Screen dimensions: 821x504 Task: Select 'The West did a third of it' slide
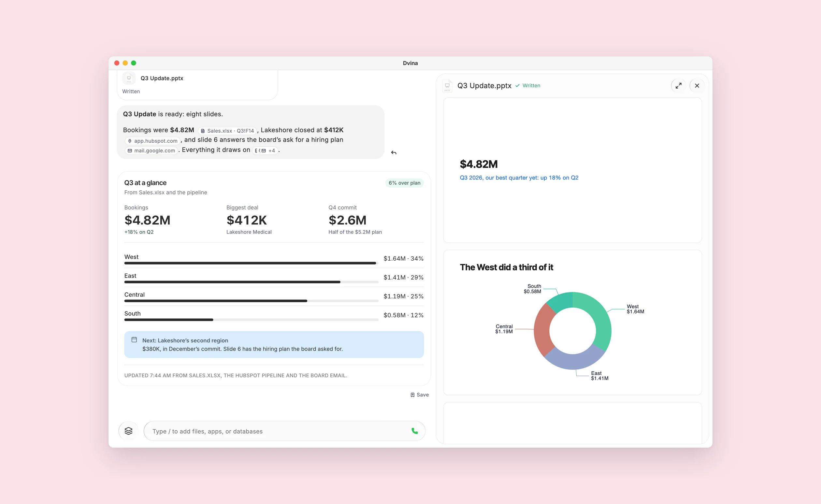[572, 322]
